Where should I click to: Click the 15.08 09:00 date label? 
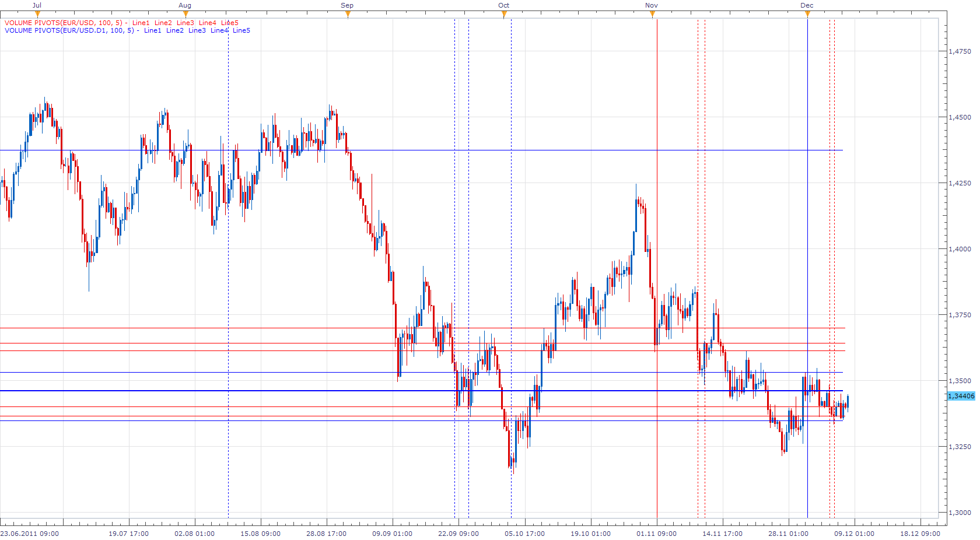[261, 534]
